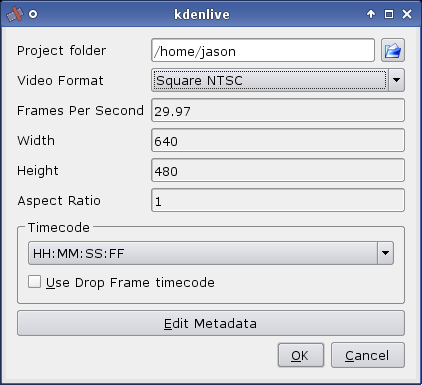Click the Cancel button
The image size is (422, 385).
tap(368, 355)
